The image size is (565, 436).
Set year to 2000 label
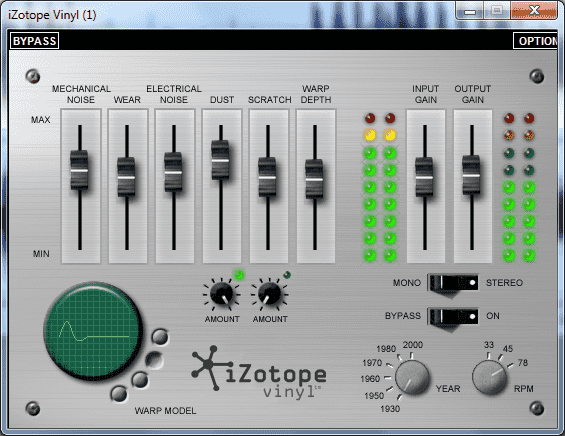coord(413,345)
